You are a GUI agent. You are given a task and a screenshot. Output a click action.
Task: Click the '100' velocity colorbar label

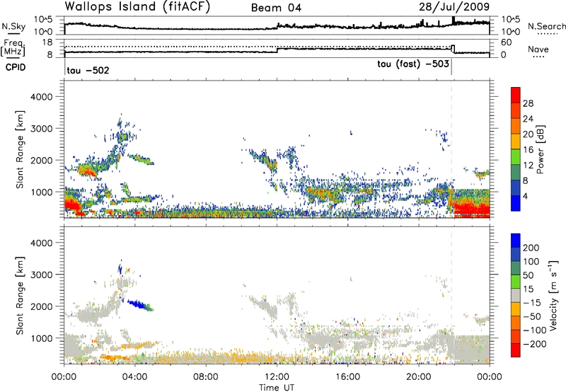click(531, 262)
